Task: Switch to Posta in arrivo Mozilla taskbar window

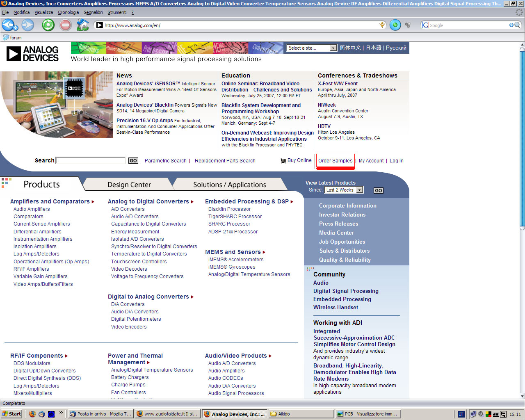Action: (x=100, y=414)
